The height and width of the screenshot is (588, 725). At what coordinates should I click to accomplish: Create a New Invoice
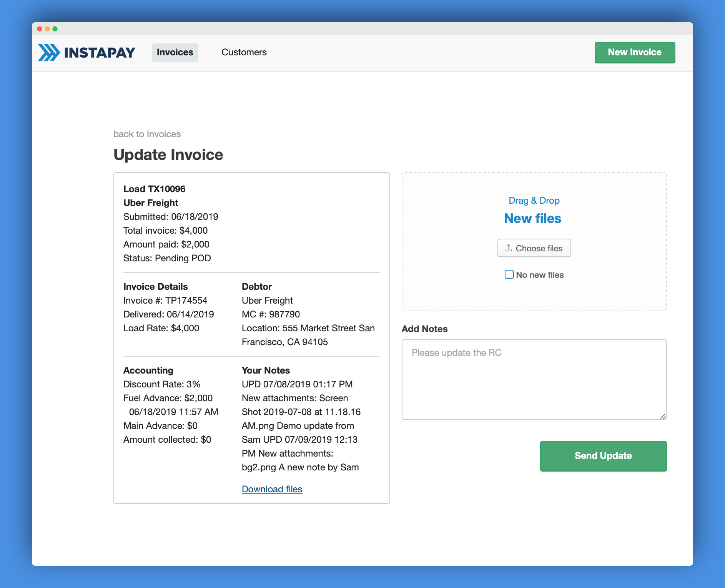pos(635,52)
